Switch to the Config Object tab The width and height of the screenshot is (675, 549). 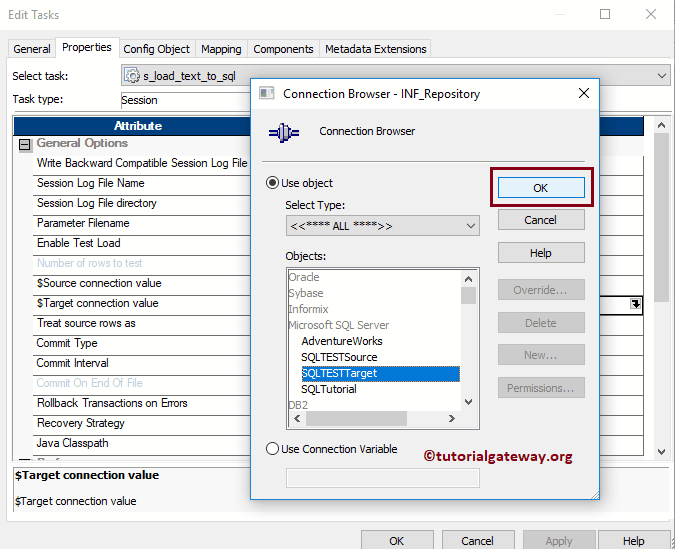click(x=157, y=49)
